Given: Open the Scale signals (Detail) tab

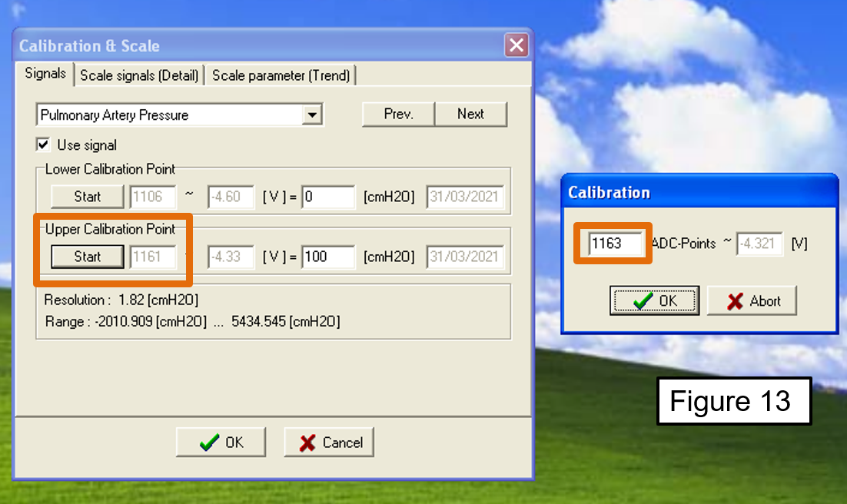Looking at the screenshot, I should pos(139,75).
